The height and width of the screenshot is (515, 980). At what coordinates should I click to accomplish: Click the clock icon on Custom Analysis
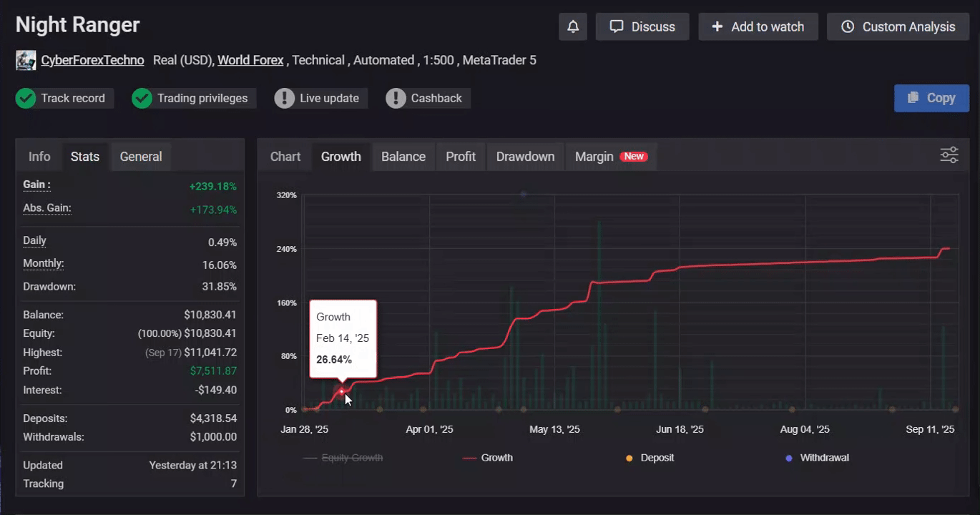point(848,26)
